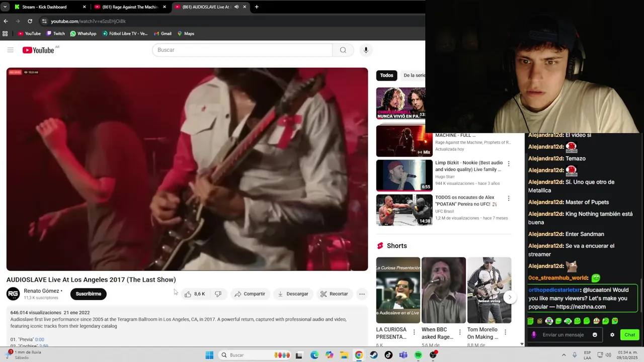Click the YouTube logo home link
This screenshot has height=362, width=644.
pos(38,50)
